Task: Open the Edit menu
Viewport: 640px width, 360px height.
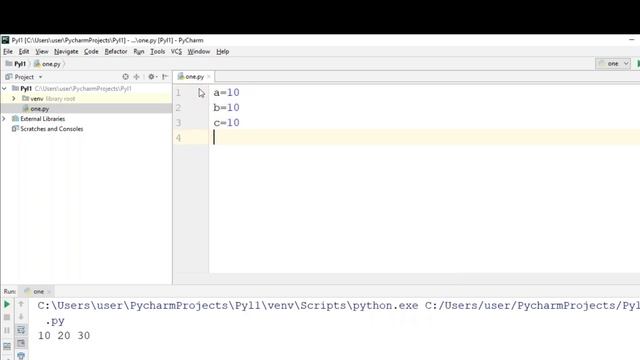Action: click(x=24, y=51)
